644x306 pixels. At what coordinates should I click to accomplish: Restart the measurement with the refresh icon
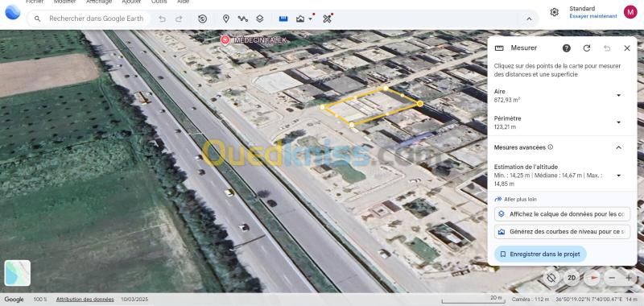(x=587, y=48)
